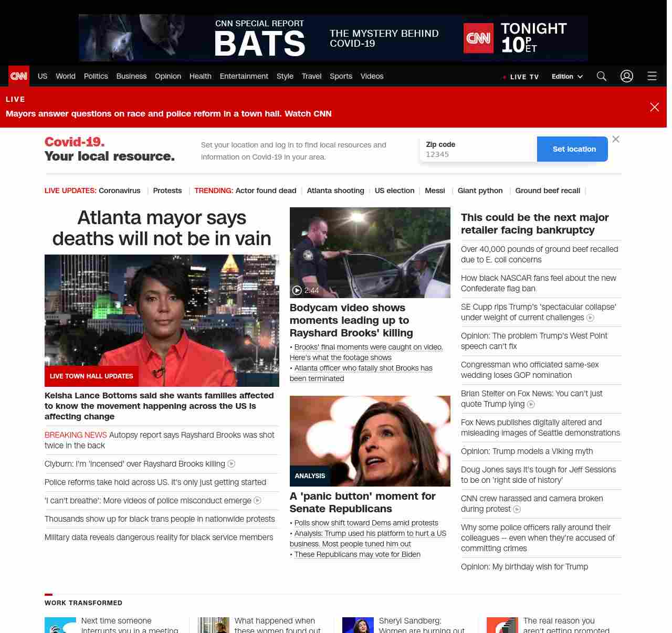The height and width of the screenshot is (633, 672).
Task: Click play icon beside Clyburn 'incensed' headline
Action: (232, 464)
